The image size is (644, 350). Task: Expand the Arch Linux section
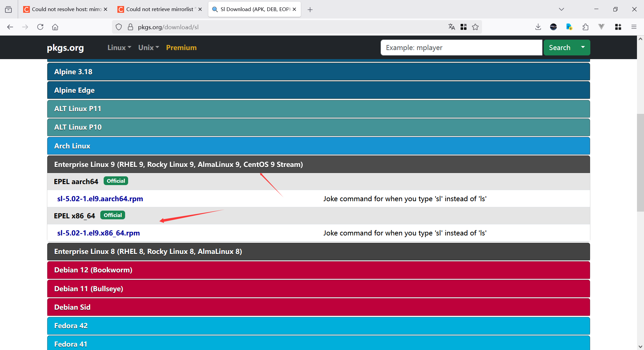[318, 146]
